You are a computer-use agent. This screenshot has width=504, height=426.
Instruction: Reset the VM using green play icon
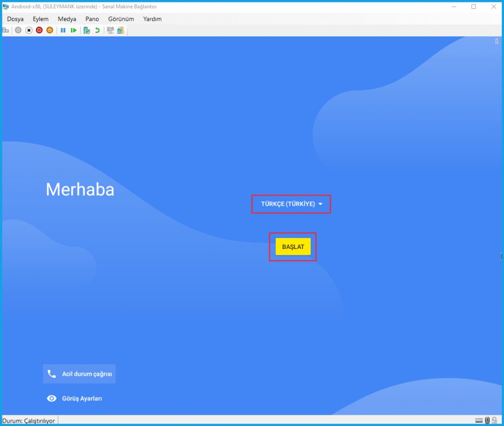click(74, 30)
